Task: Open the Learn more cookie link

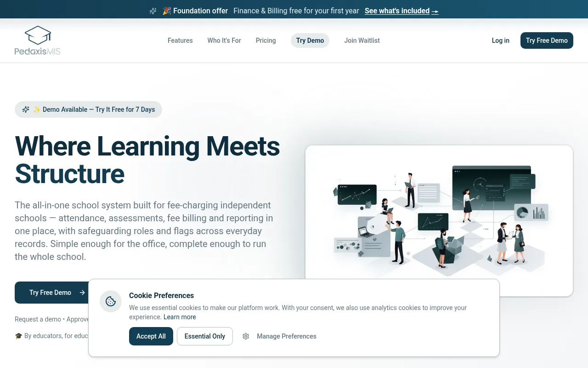Action: tap(180, 317)
